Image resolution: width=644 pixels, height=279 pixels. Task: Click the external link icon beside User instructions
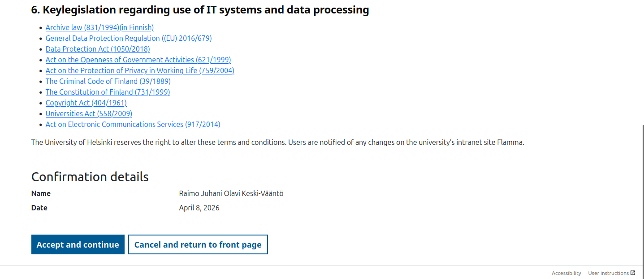[x=633, y=273]
